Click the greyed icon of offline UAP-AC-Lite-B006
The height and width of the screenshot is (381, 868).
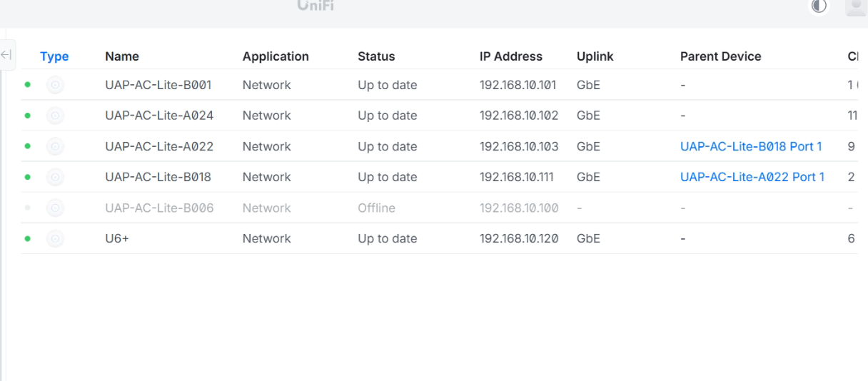coord(55,208)
